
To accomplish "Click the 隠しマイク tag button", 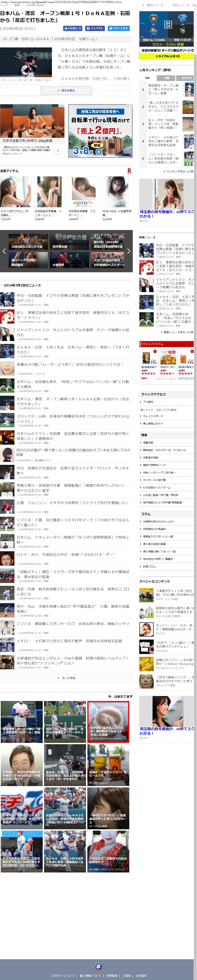I will tap(147, 410).
